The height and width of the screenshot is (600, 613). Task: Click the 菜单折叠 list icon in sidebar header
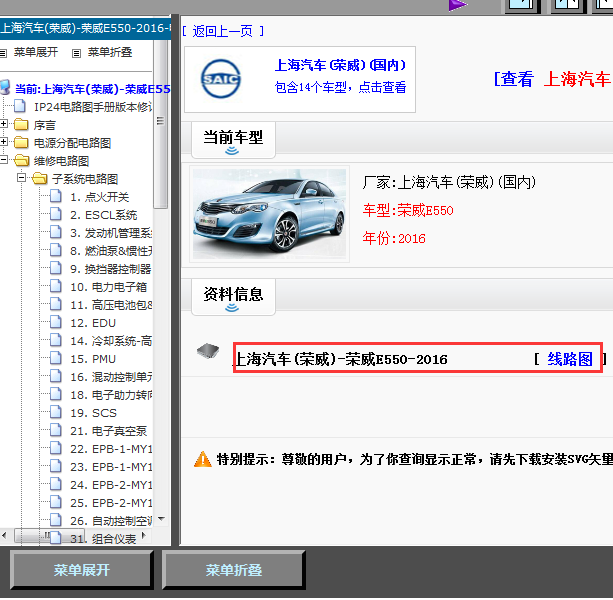pyautogui.click(x=77, y=53)
